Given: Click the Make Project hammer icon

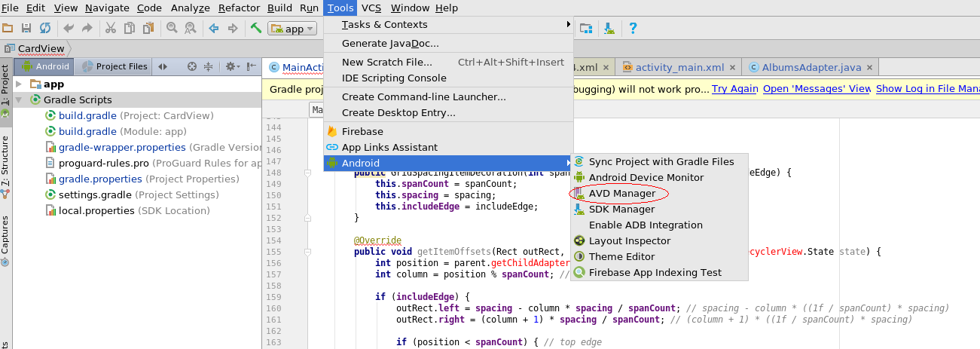Looking at the screenshot, I should [x=256, y=29].
